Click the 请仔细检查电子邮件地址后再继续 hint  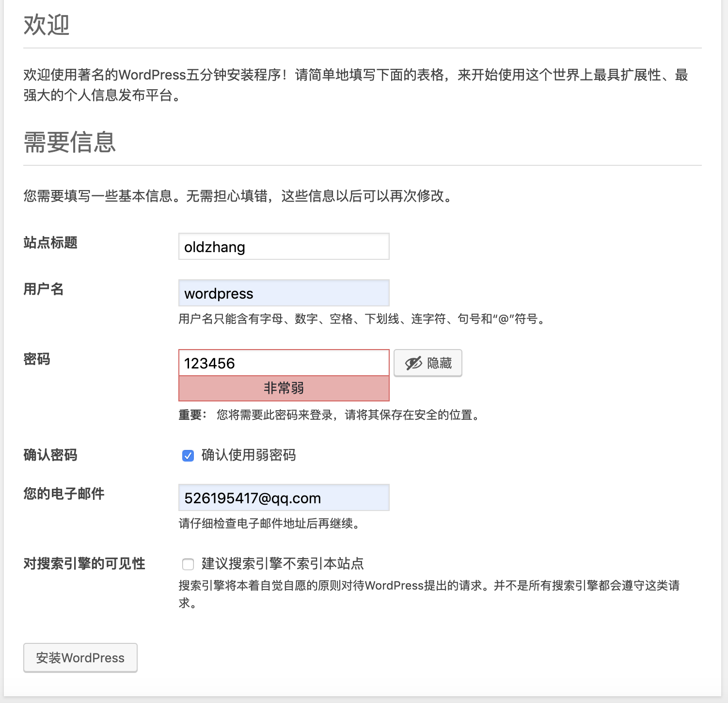click(270, 524)
